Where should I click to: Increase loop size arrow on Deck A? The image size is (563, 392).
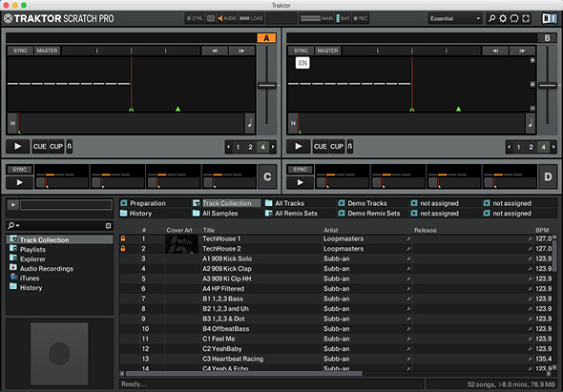(273, 147)
